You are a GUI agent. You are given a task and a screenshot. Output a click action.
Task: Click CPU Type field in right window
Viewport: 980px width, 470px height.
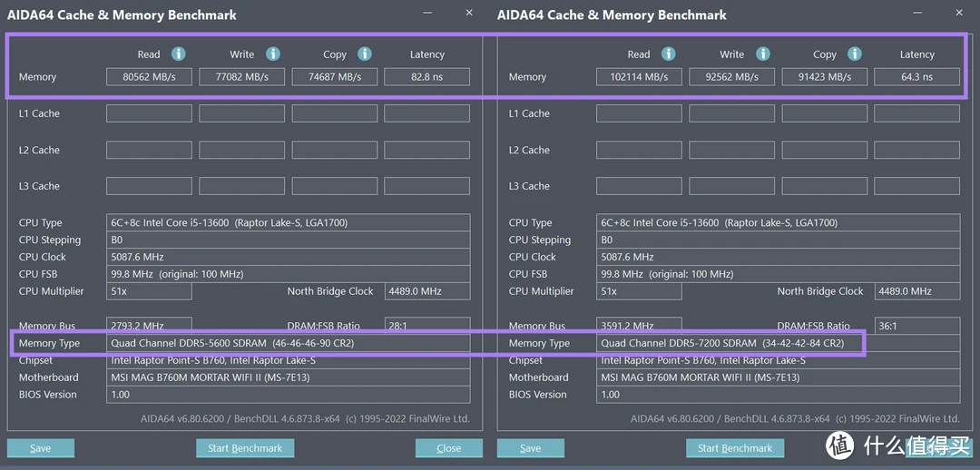click(x=779, y=222)
